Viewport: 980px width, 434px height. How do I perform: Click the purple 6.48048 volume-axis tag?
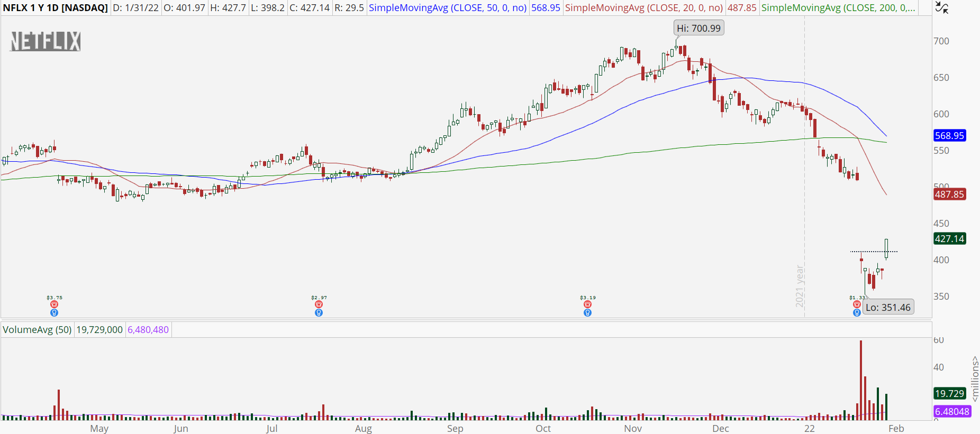click(x=952, y=411)
